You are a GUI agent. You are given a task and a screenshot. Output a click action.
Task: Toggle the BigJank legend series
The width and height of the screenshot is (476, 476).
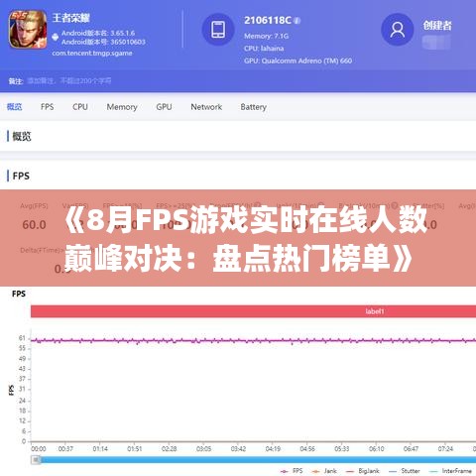[x=362, y=471]
